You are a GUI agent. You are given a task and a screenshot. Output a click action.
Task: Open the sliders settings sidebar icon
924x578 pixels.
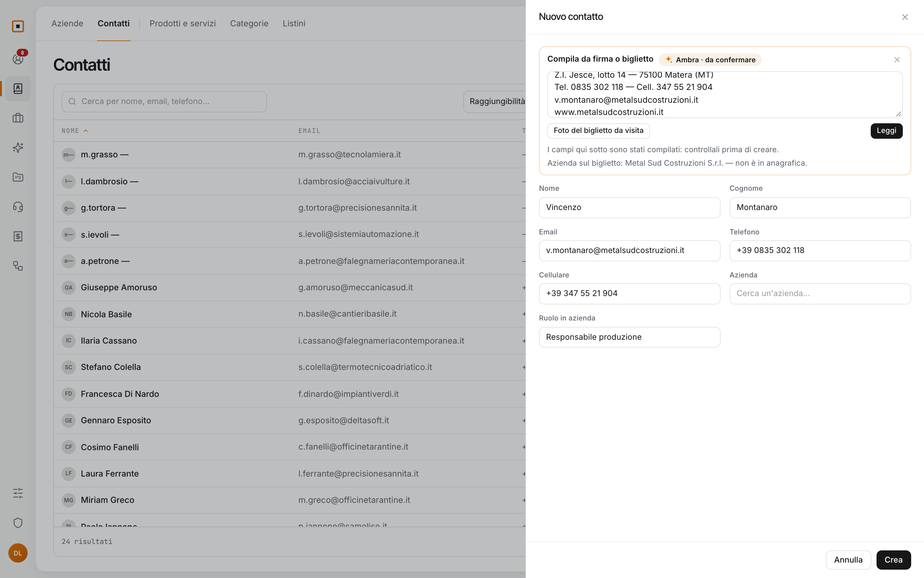coord(18,493)
